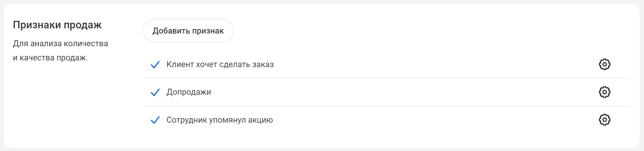Select the Клиент хочет сделать заказ label

[x=220, y=65]
